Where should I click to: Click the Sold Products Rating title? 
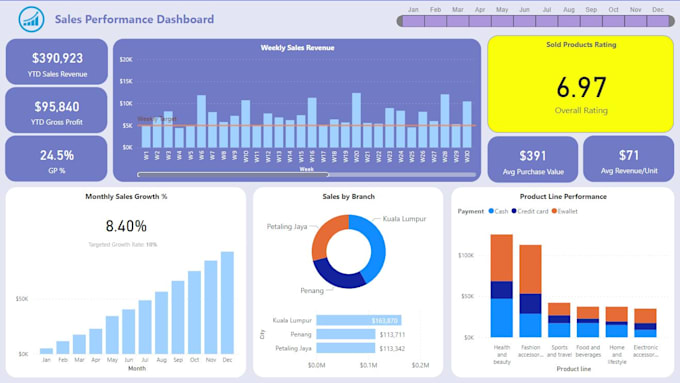click(x=581, y=44)
